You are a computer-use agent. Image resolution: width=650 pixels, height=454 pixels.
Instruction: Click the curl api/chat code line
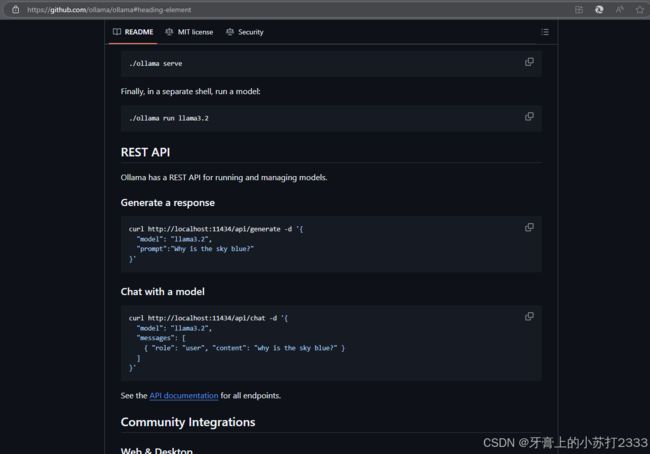click(208, 318)
